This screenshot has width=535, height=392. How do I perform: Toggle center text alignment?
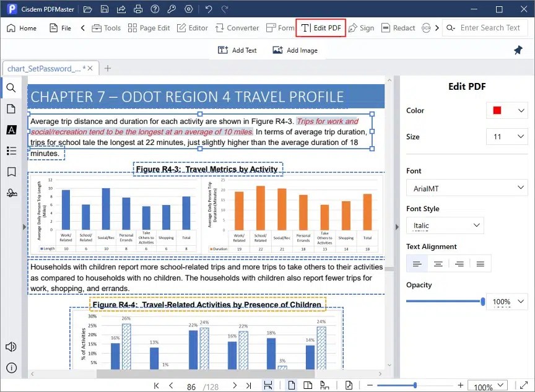click(438, 263)
